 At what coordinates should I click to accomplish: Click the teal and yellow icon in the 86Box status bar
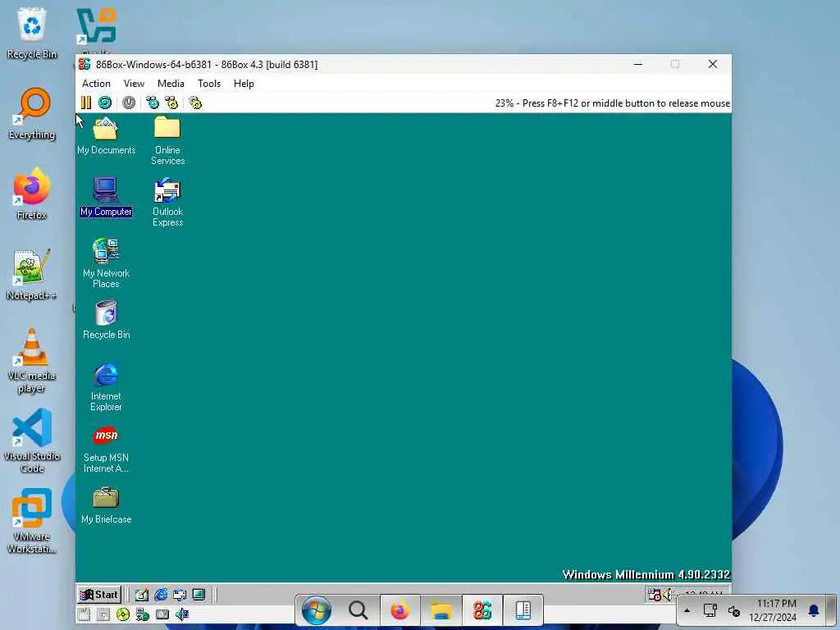click(x=142, y=614)
